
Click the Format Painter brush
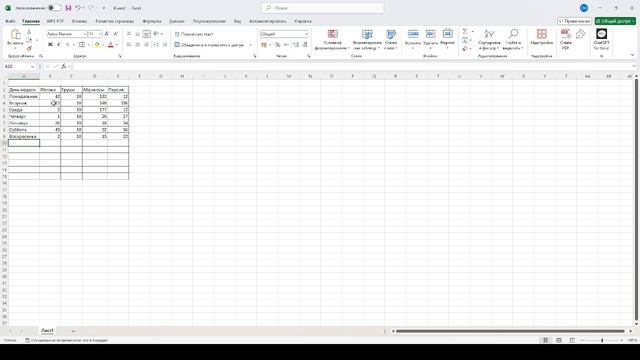point(29,48)
